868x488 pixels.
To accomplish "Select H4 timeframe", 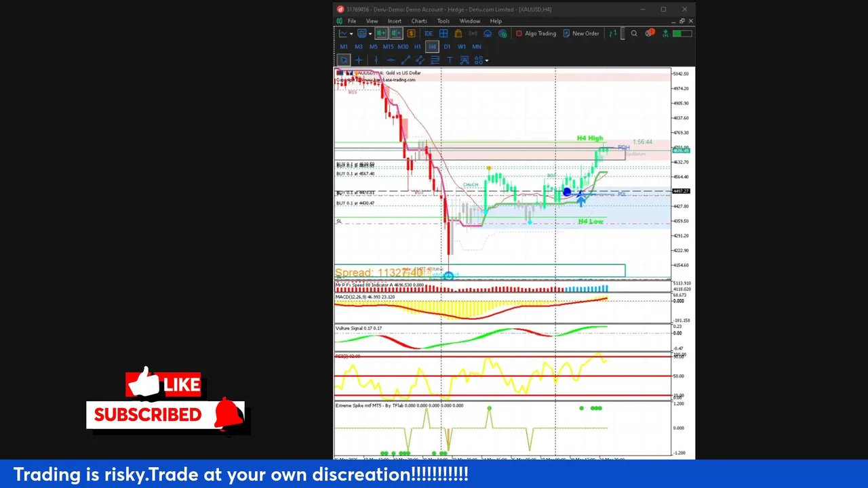I will tap(432, 47).
